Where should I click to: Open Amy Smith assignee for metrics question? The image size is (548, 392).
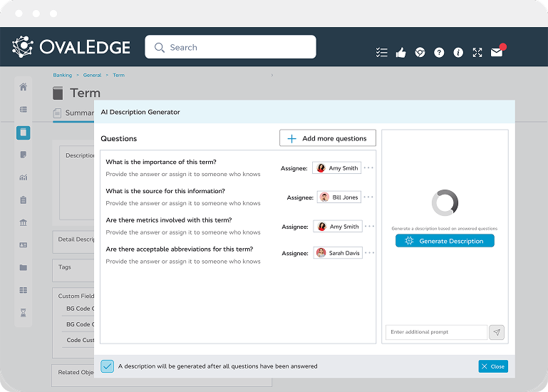[x=338, y=227]
